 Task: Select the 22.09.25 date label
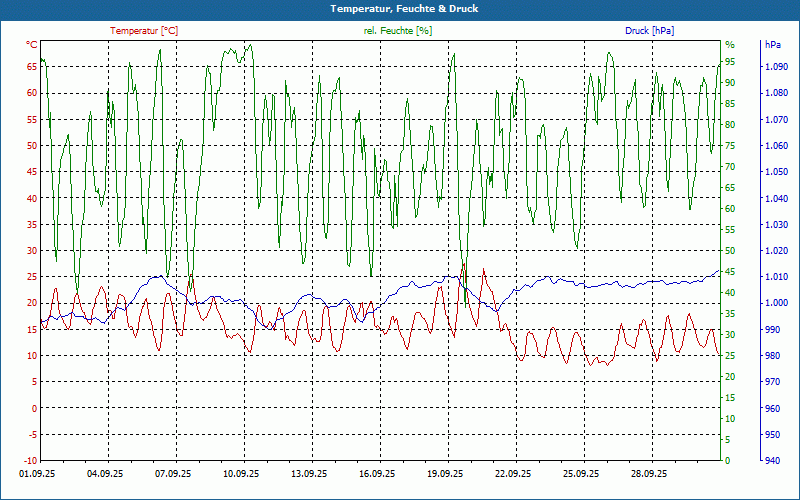pyautogui.click(x=513, y=474)
